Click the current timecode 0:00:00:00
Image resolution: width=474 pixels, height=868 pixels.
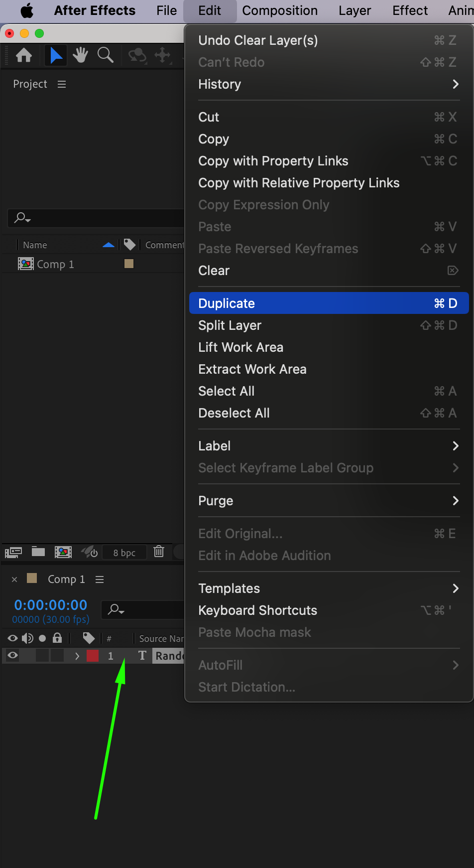[x=51, y=605]
